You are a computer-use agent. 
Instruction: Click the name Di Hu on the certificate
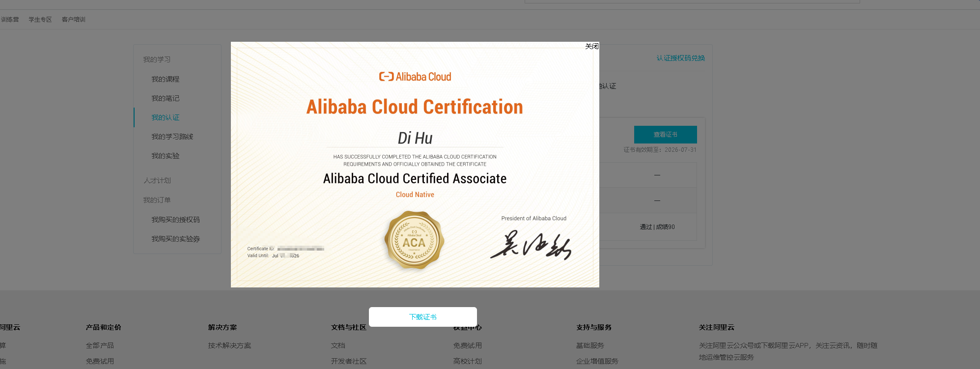(x=415, y=138)
